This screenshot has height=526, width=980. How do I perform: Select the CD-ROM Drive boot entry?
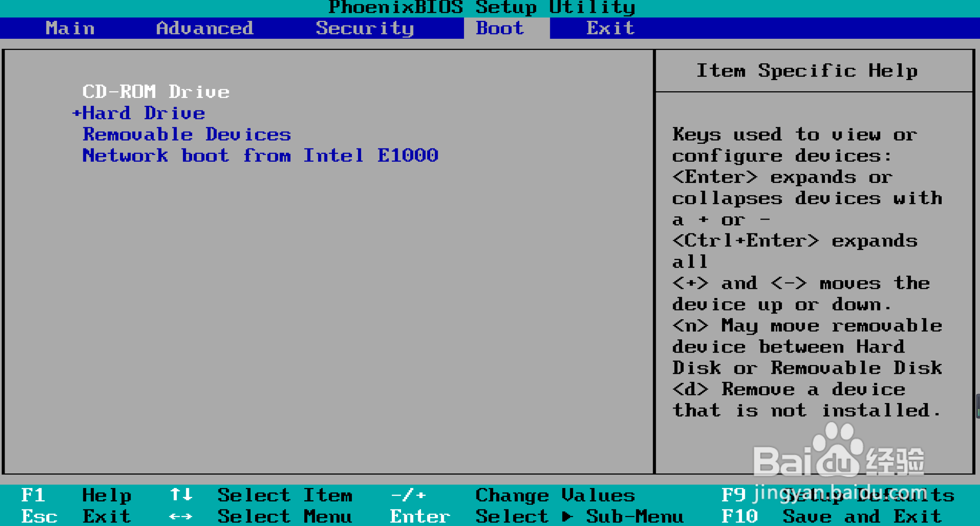pos(155,92)
